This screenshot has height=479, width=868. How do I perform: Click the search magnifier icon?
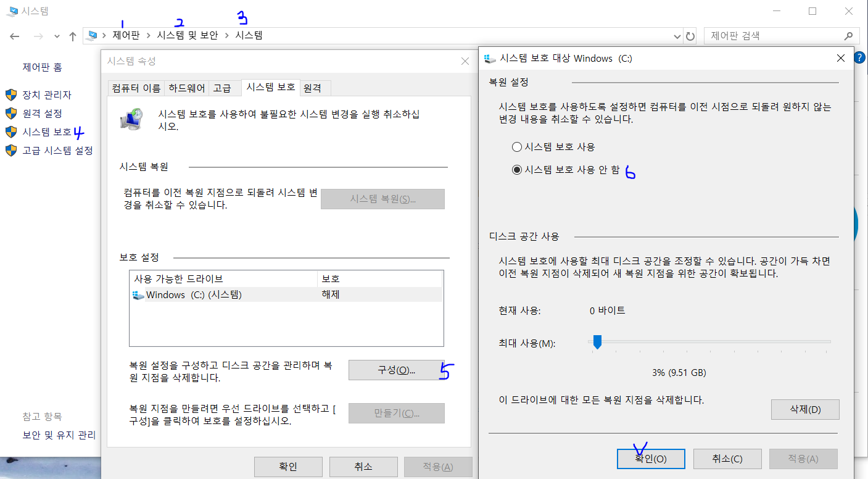coord(849,36)
